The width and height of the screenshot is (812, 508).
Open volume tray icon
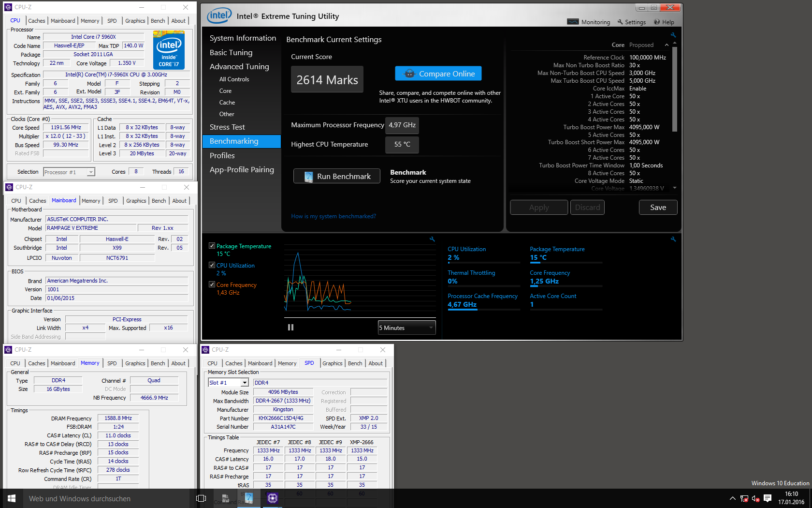pos(755,498)
